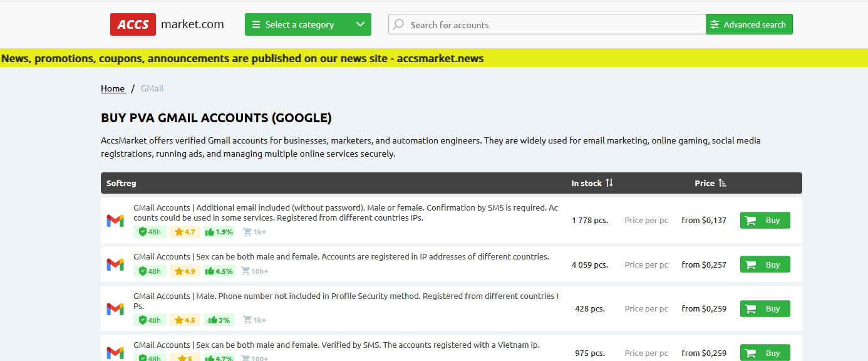Click the 1.9% thumbs-up badge
The image size is (868, 361).
click(219, 232)
